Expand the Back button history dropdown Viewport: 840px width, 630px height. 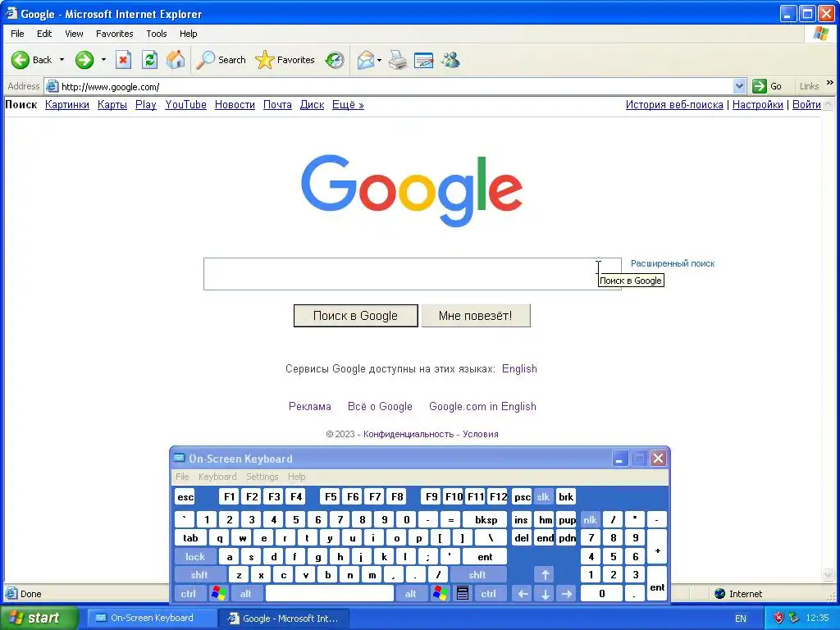[x=62, y=60]
